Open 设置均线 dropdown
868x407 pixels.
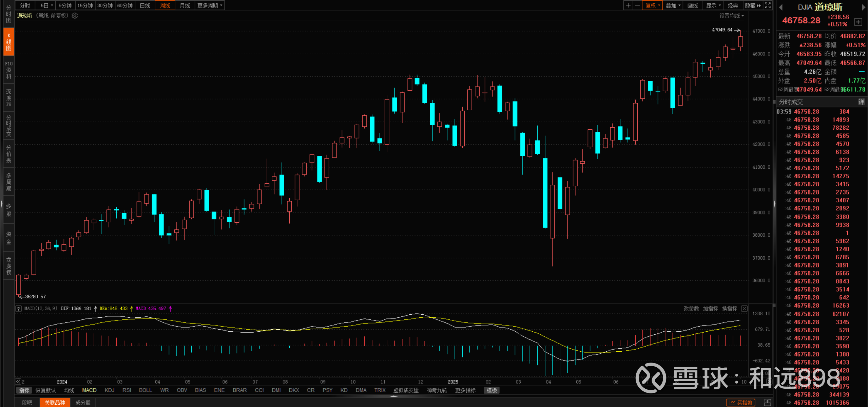[x=731, y=16]
